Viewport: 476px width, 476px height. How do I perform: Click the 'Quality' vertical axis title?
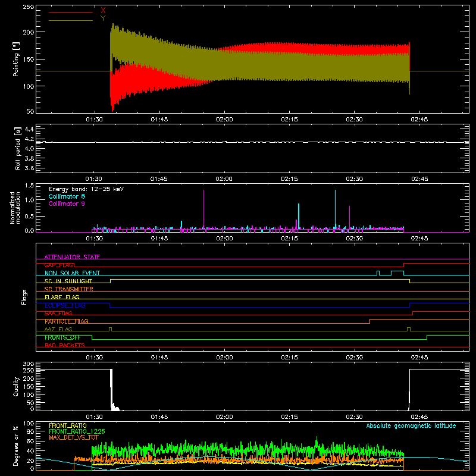point(16,386)
